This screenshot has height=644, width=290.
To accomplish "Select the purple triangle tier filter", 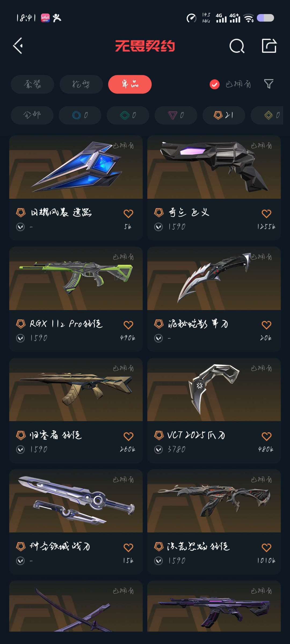I will tap(176, 115).
